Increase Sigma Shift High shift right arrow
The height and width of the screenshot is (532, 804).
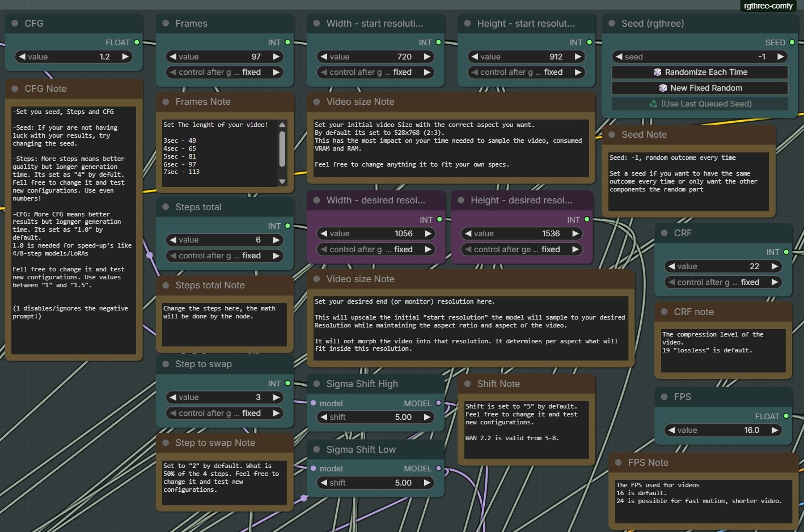pos(427,417)
